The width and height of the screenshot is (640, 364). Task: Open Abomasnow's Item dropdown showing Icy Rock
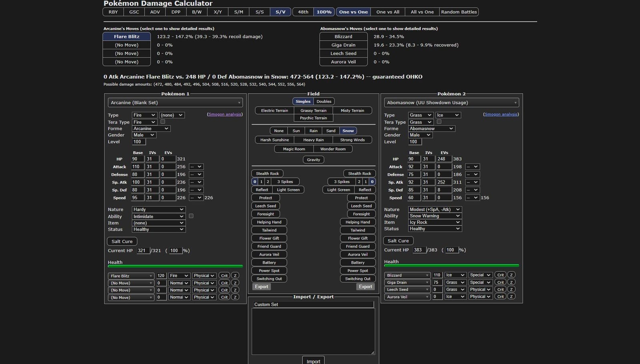(x=434, y=222)
